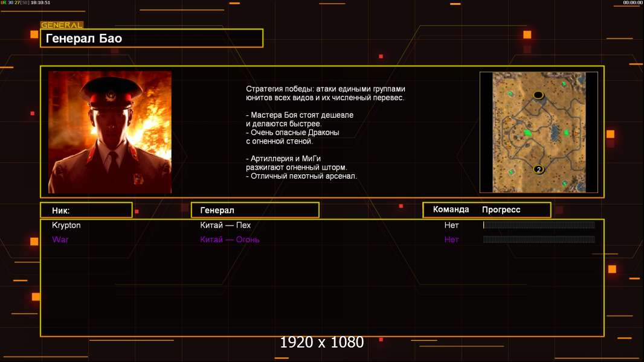Screen dimensions: 644x362
Task: Click Krypton's loading progress bar
Action: tap(539, 224)
